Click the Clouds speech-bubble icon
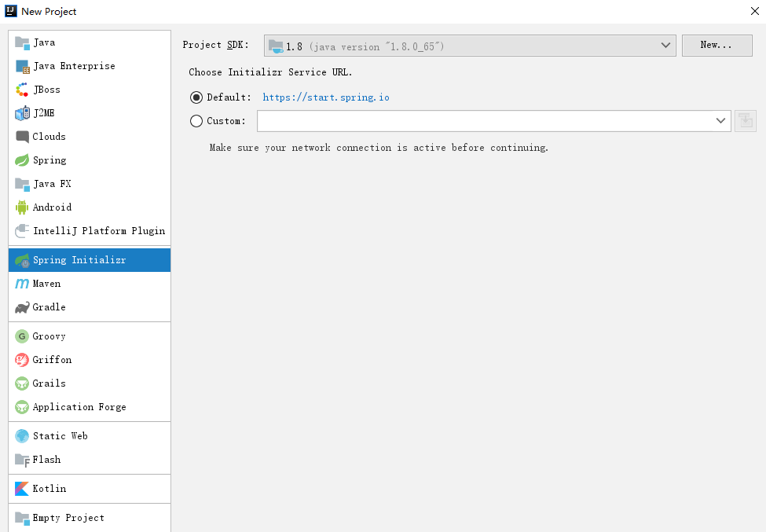The width and height of the screenshot is (766, 532). coord(23,137)
